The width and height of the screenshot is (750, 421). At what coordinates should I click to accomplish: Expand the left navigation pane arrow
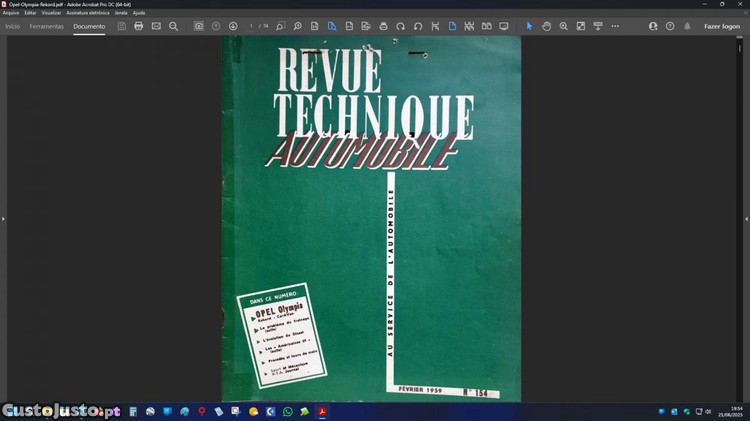click(3, 218)
